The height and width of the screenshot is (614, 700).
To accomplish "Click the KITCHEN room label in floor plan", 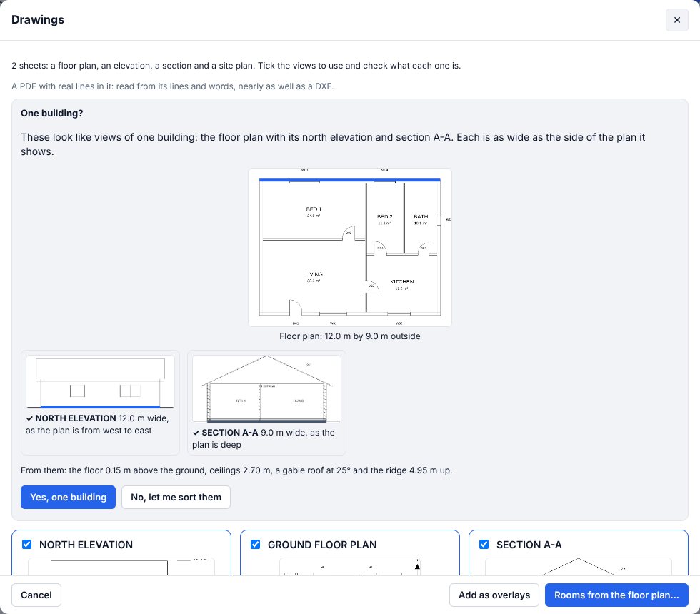I will pyautogui.click(x=401, y=281).
